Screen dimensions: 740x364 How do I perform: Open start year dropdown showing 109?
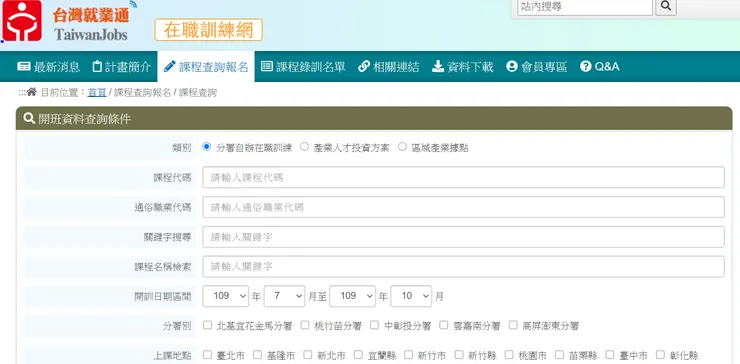pyautogui.click(x=226, y=296)
